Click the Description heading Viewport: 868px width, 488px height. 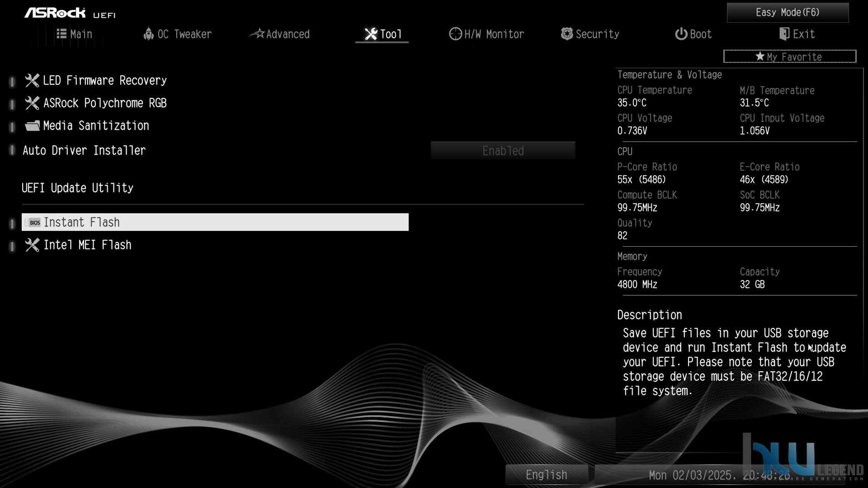click(x=649, y=315)
